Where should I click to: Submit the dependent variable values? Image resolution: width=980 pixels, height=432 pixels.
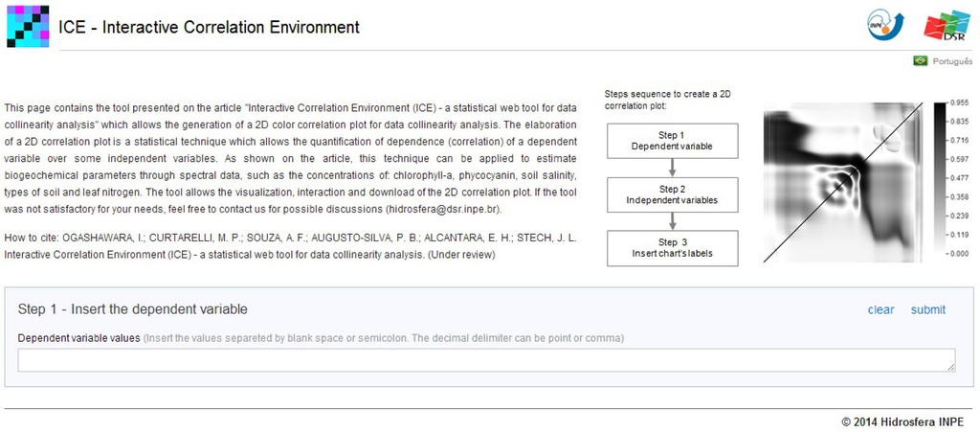[x=927, y=309]
